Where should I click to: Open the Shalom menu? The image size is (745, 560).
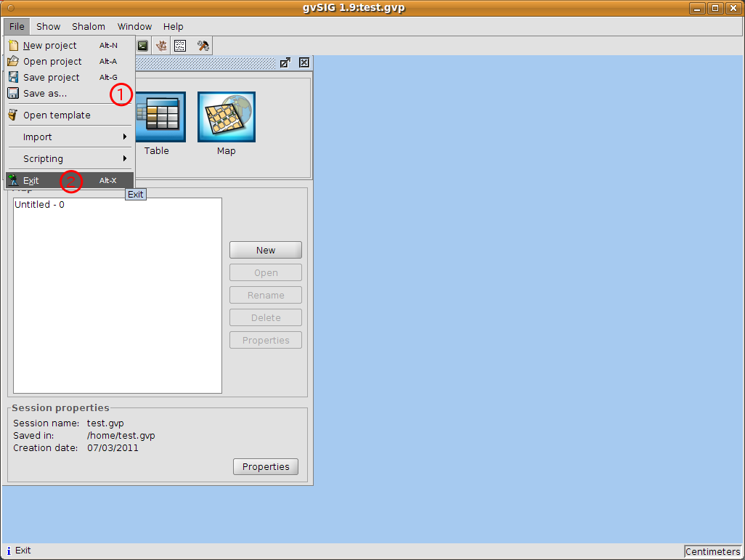click(89, 26)
